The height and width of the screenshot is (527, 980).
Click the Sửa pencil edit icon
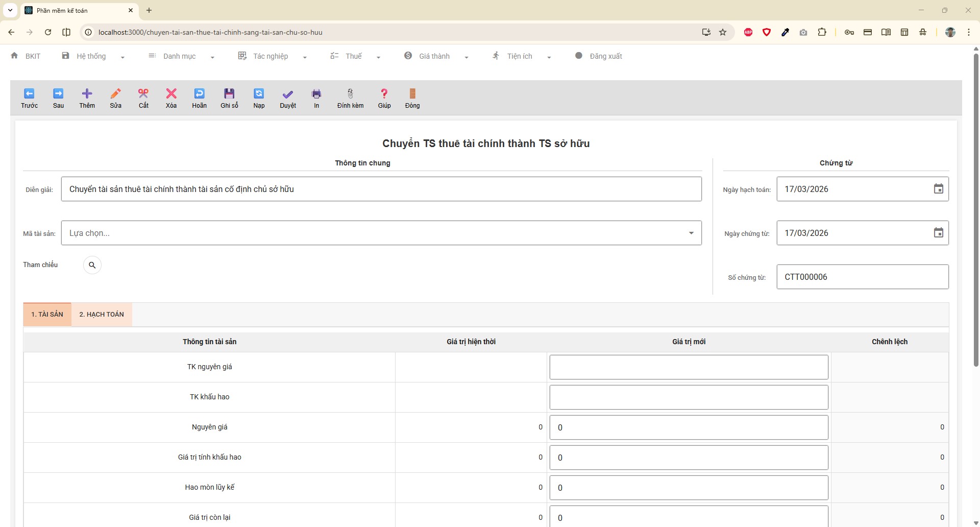coord(116,94)
